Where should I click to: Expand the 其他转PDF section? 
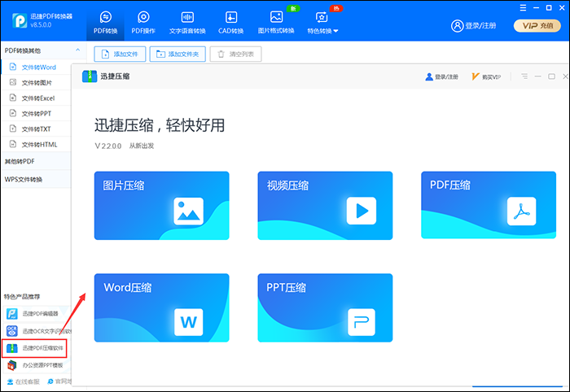[x=37, y=161]
